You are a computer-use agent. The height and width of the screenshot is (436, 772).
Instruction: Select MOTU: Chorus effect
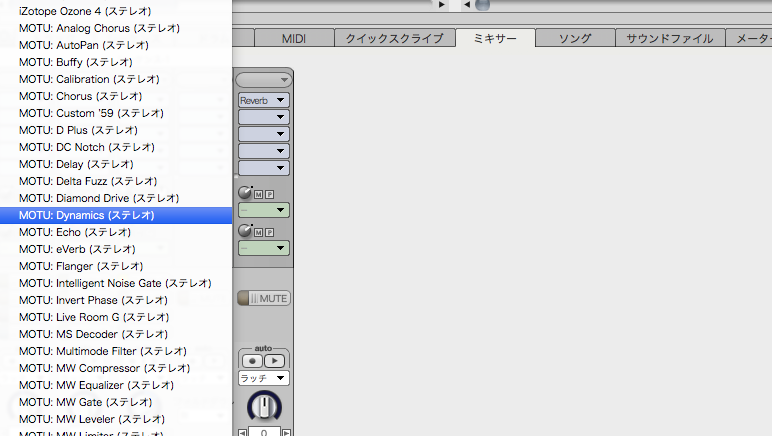click(116, 96)
